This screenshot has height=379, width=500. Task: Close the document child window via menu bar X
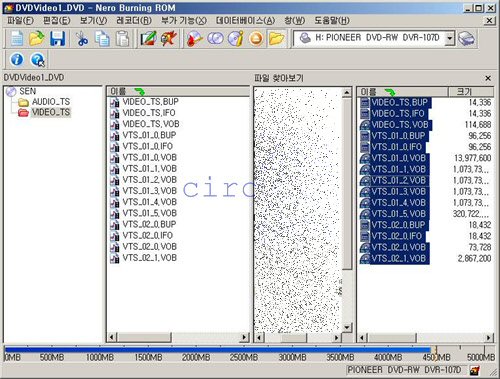pyautogui.click(x=489, y=21)
